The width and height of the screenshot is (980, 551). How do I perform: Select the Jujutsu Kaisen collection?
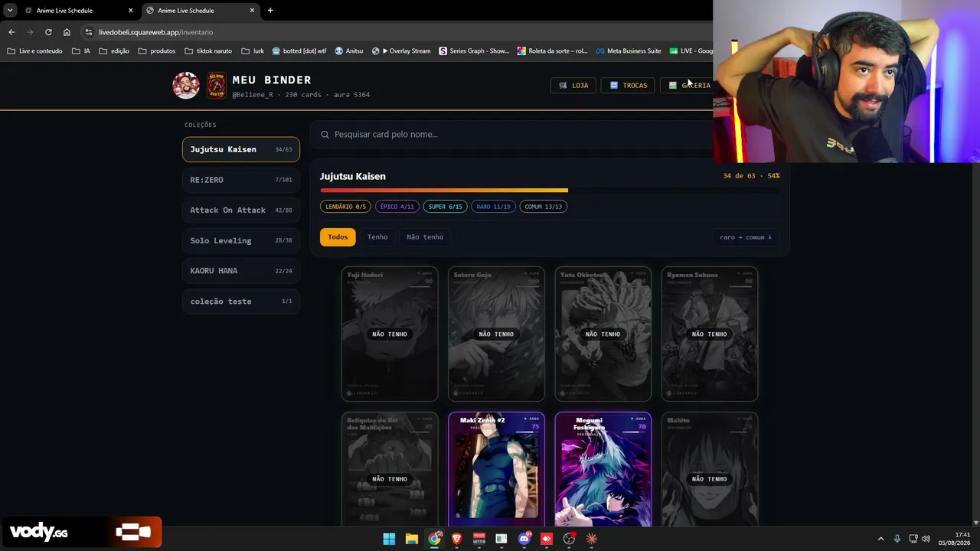pos(241,149)
